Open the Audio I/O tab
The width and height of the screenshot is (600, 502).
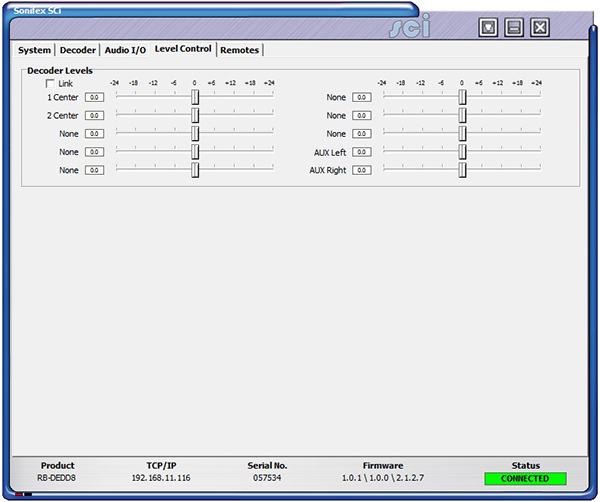125,50
